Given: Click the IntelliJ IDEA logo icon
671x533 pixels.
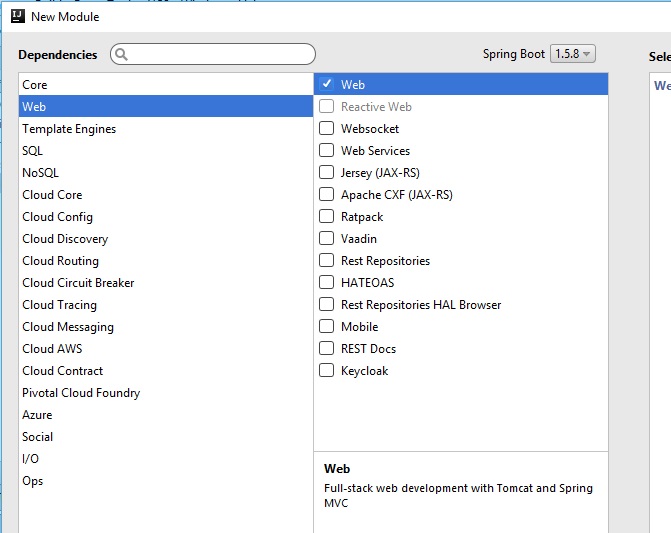Looking at the screenshot, I should (x=18, y=16).
